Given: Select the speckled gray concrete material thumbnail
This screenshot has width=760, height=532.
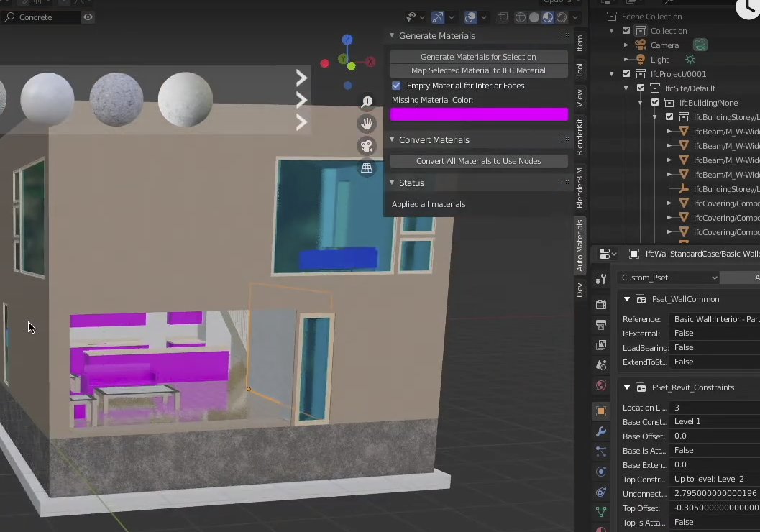Looking at the screenshot, I should tap(116, 99).
